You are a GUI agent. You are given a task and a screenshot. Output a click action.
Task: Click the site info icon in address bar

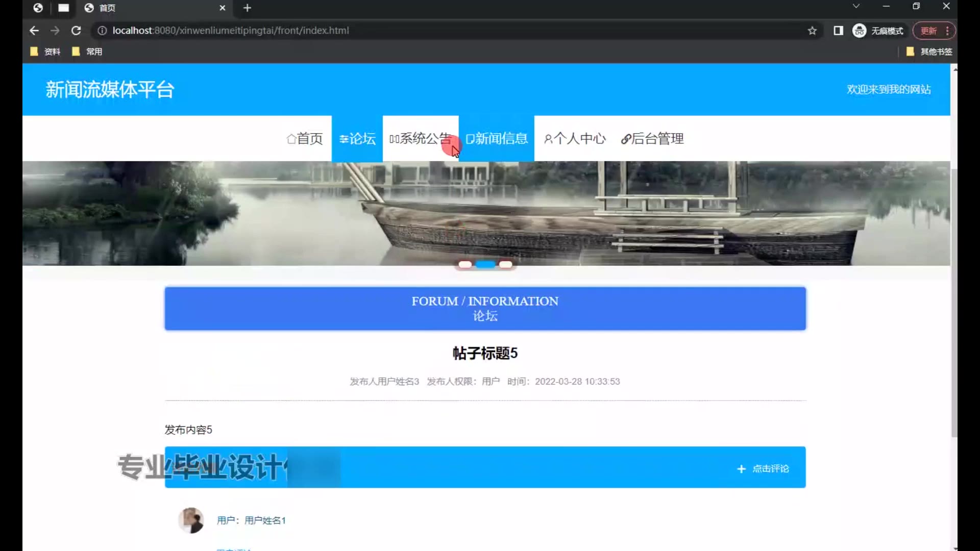point(102,31)
